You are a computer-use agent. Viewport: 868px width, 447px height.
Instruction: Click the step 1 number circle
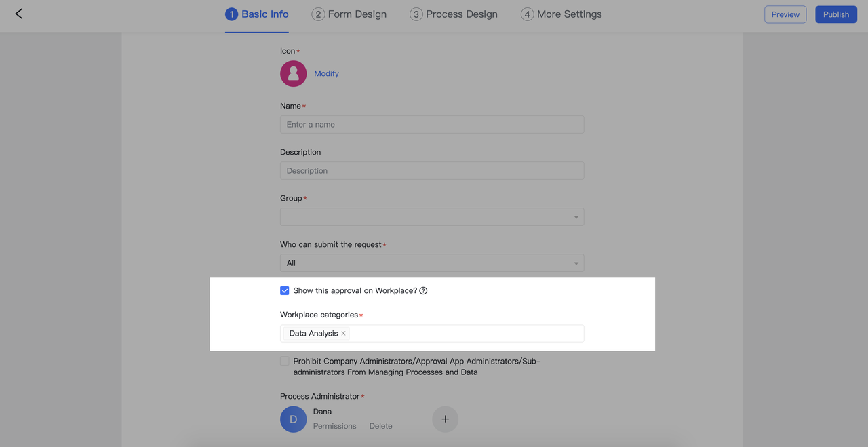pyautogui.click(x=231, y=14)
